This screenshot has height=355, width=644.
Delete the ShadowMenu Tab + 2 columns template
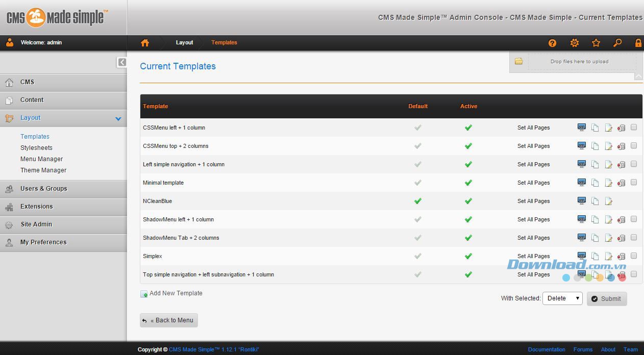[x=622, y=237]
